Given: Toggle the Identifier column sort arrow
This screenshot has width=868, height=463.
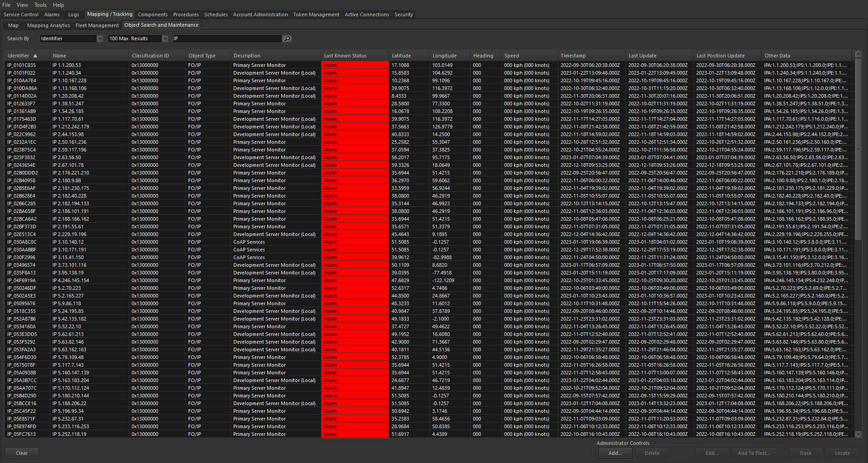Looking at the screenshot, I should [35, 56].
